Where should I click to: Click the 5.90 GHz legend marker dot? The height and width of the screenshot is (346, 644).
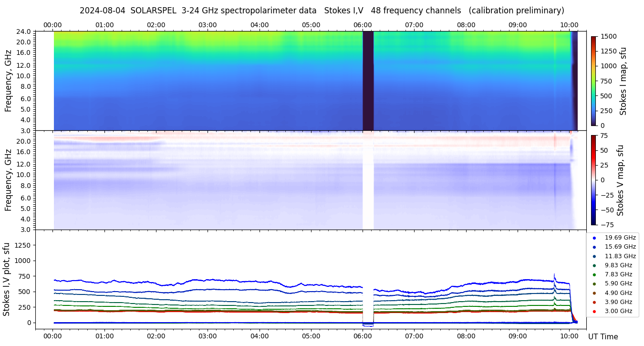pyautogui.click(x=594, y=284)
